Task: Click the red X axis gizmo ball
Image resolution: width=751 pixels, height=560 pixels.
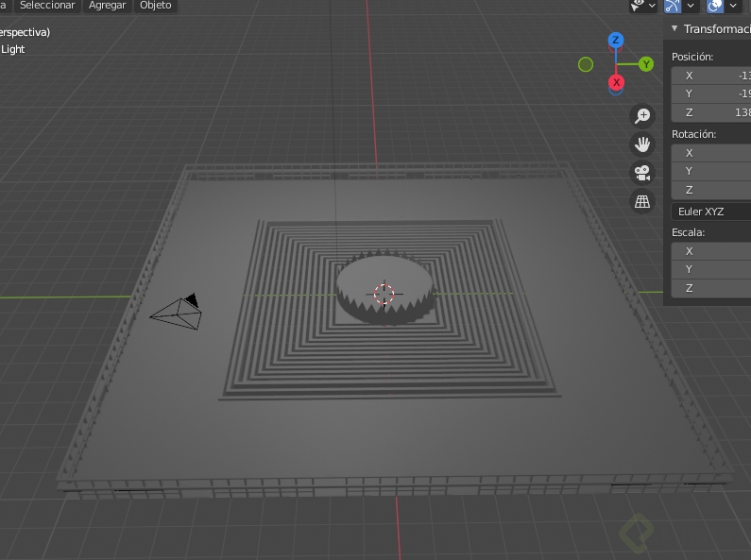Action: click(617, 82)
